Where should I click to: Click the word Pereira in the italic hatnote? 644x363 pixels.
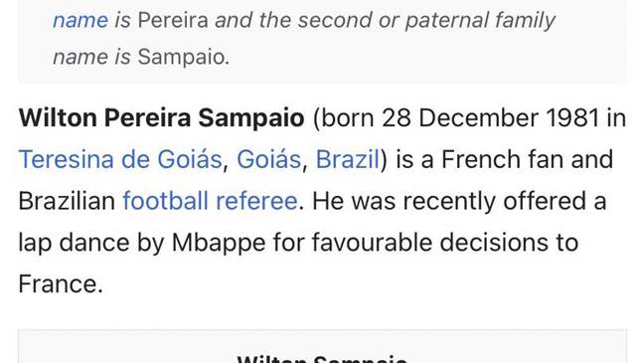point(173,20)
